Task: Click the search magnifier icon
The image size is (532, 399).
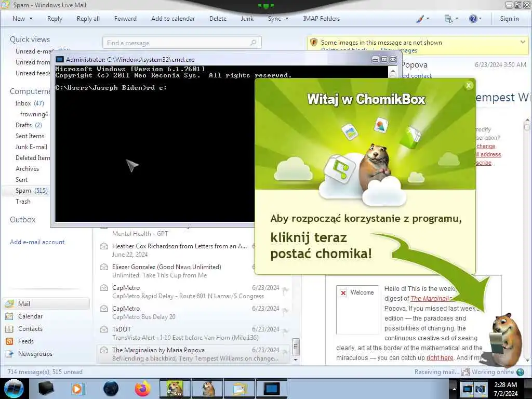Action: tap(253, 43)
